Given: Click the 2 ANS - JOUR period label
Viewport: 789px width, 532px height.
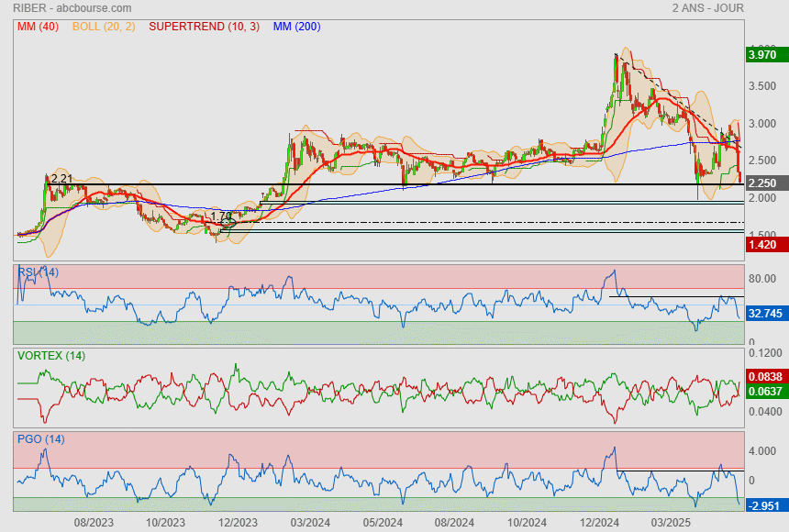Looking at the screenshot, I should coord(707,8).
